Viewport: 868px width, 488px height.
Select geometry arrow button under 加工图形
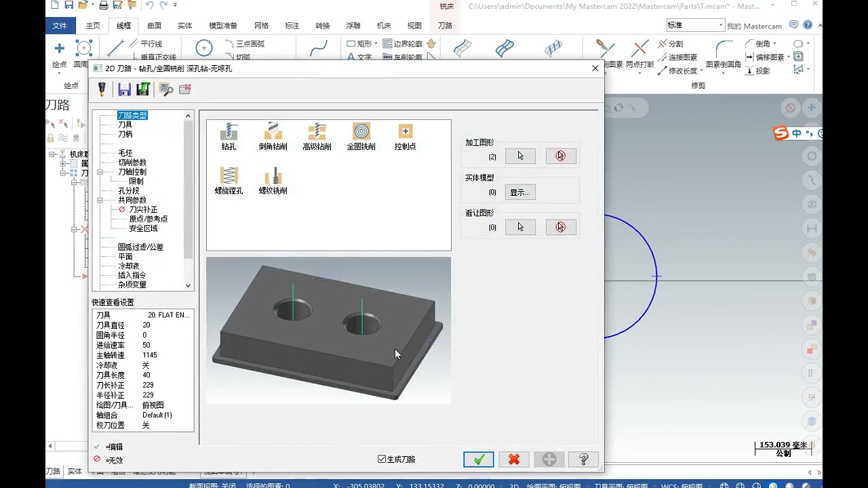520,156
